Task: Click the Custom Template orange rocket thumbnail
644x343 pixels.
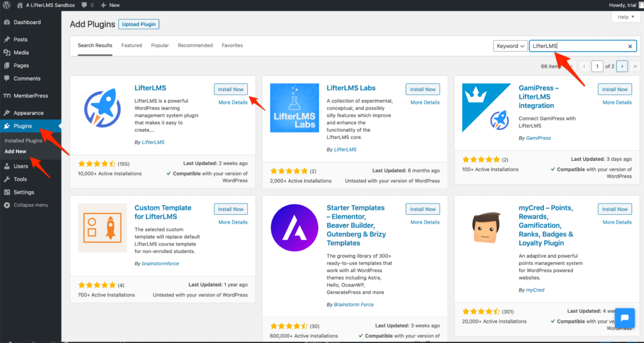Action: (x=103, y=227)
